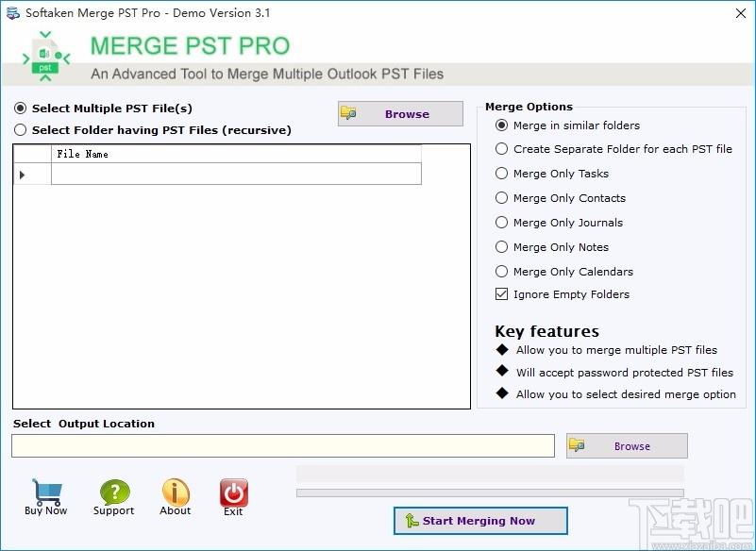Select Merge Only Notes option
This screenshot has height=551, width=756.
pyautogui.click(x=501, y=247)
